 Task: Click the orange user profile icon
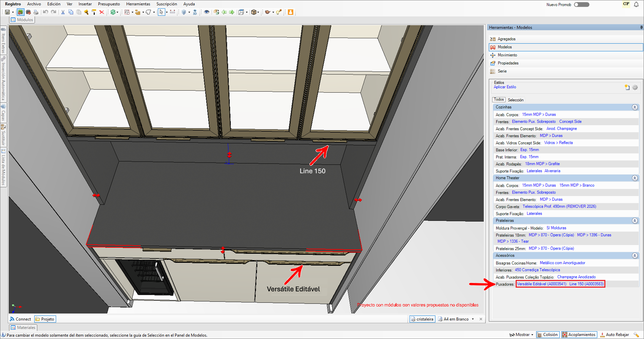(x=291, y=12)
